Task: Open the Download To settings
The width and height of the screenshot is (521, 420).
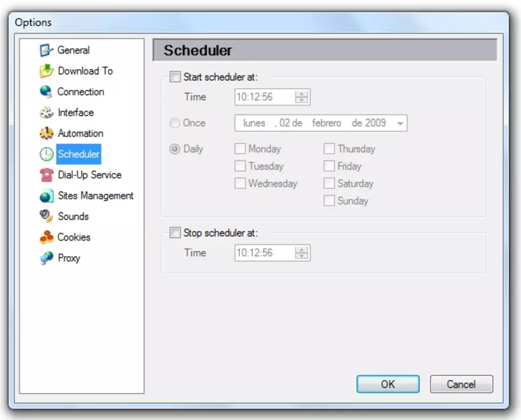Action: coord(86,71)
